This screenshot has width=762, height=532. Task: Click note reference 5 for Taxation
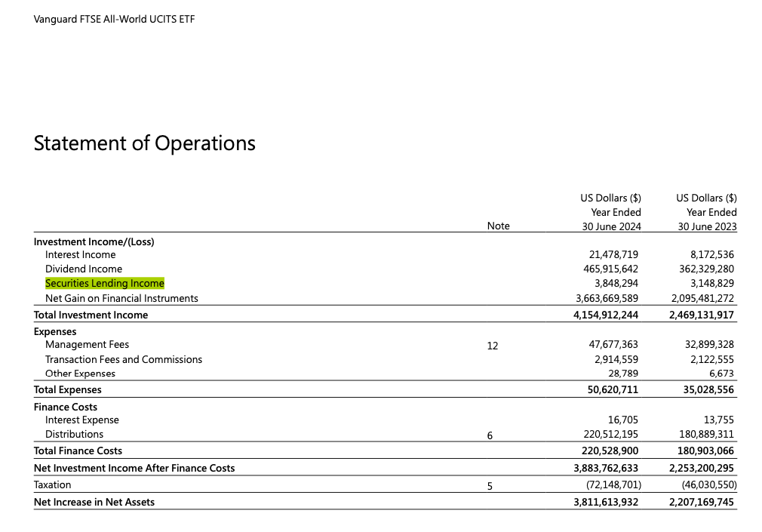point(490,486)
